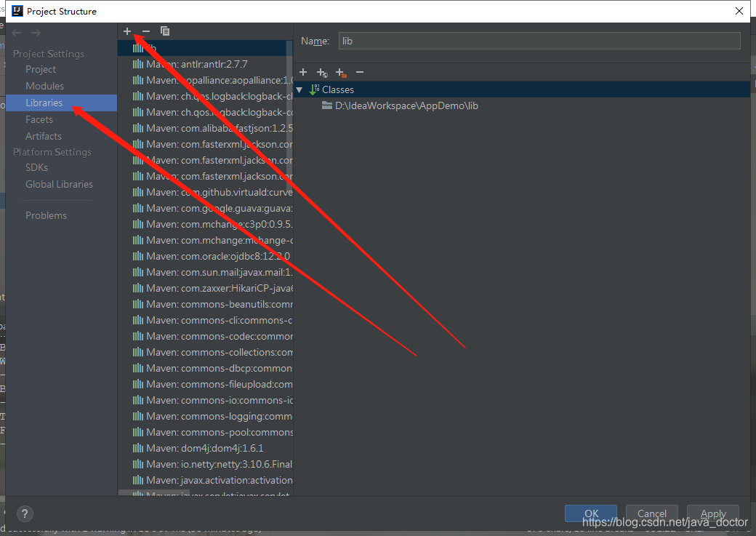
Task: Select Maven: commons-fileupload library
Action: pyautogui.click(x=206, y=384)
